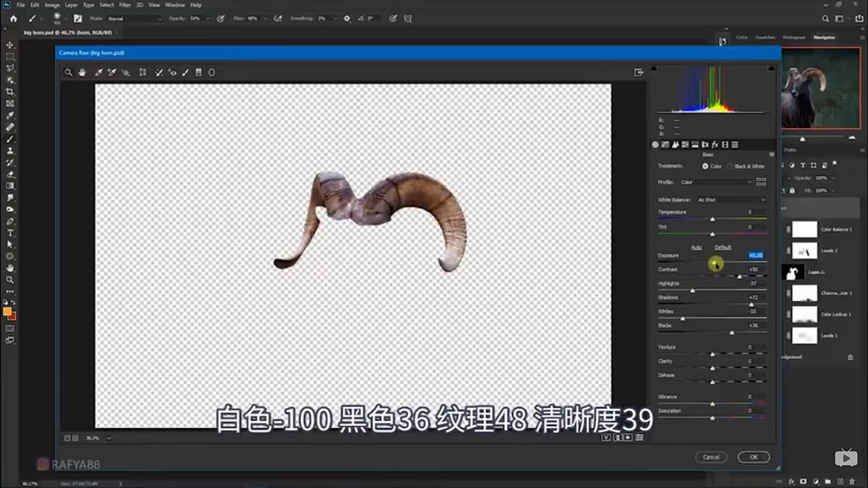Screen dimensions: 868x488
Task: Toggle visibility of the Levels 2 layer
Action: 788,250
